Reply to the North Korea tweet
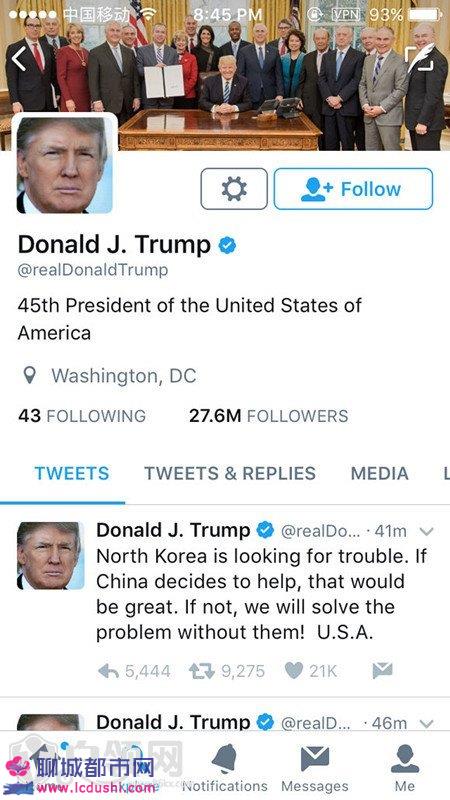 pos(108,670)
